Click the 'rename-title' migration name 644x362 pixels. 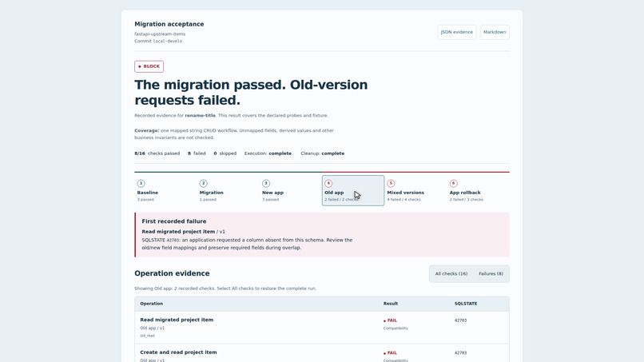tap(200, 115)
